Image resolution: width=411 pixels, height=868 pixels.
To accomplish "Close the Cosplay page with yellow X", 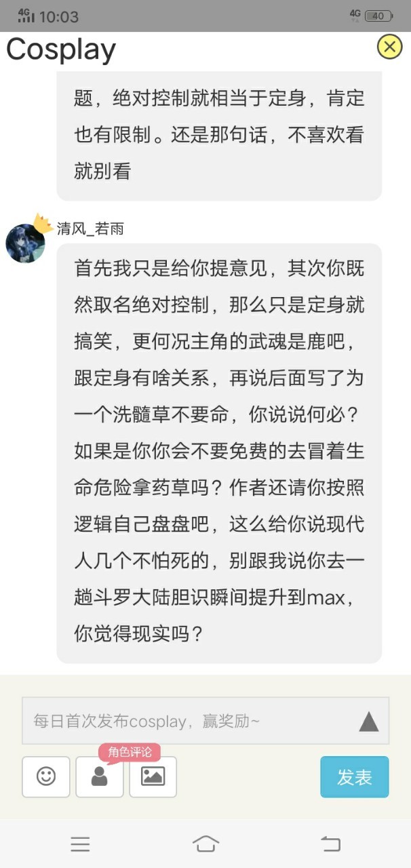I will pos(389,47).
